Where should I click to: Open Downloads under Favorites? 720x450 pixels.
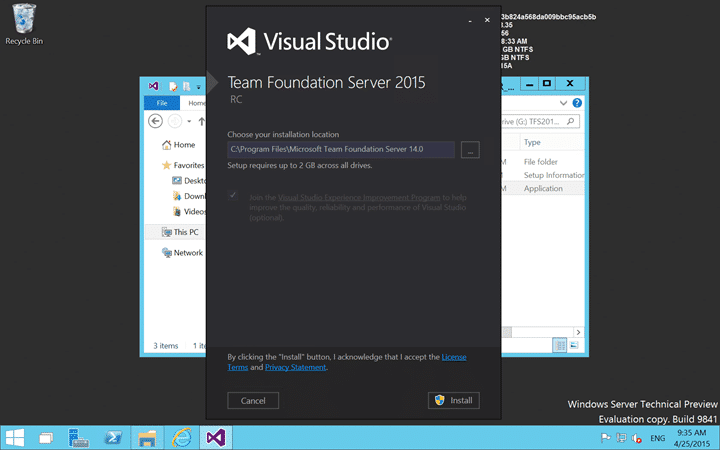[189, 196]
